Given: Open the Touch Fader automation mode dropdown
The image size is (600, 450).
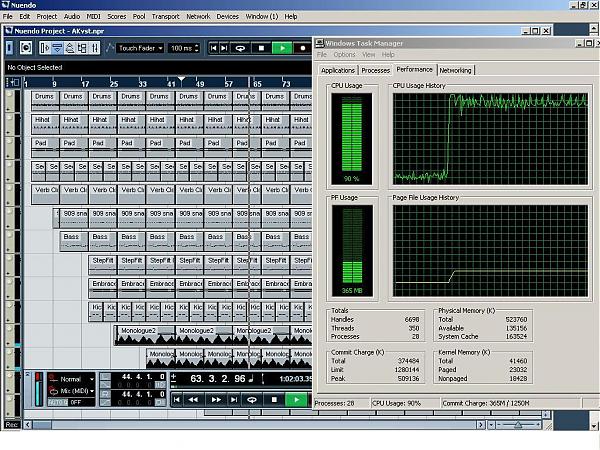Looking at the screenshot, I should coord(139,47).
